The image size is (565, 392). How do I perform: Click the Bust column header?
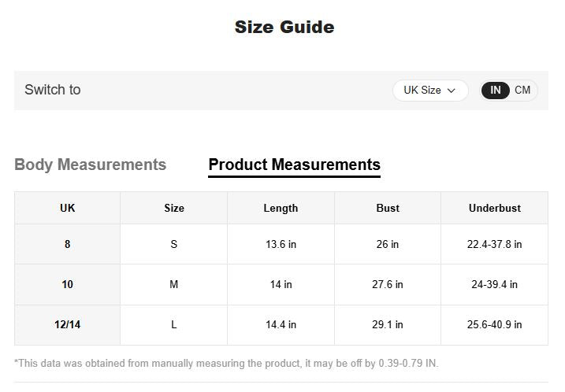click(x=388, y=209)
